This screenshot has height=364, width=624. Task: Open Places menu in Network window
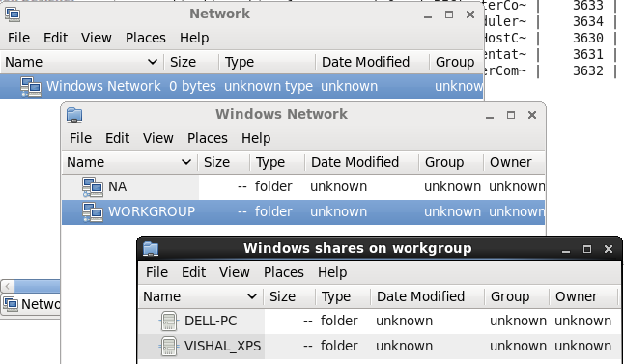[146, 38]
